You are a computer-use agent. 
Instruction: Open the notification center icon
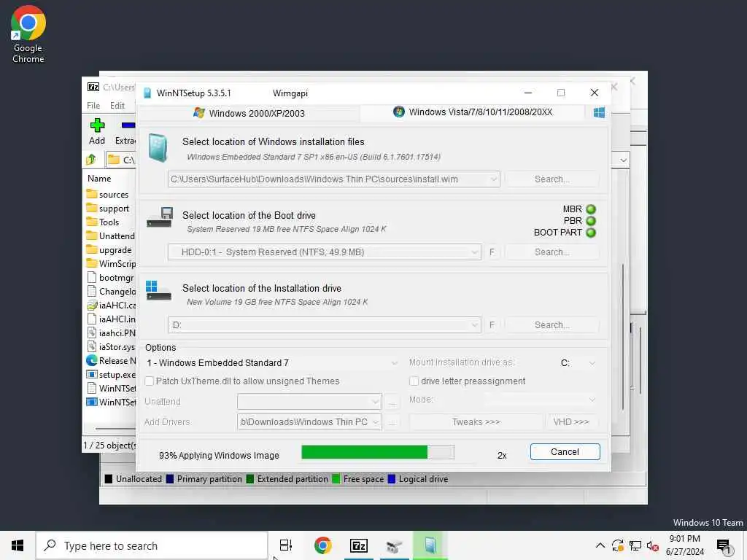pos(724,545)
